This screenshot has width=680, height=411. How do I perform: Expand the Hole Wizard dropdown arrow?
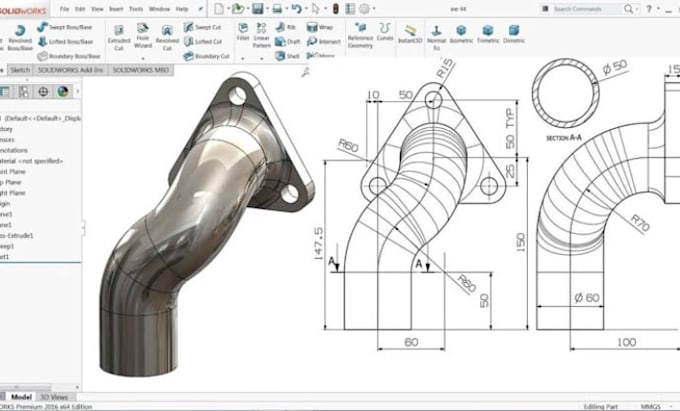coord(143,58)
